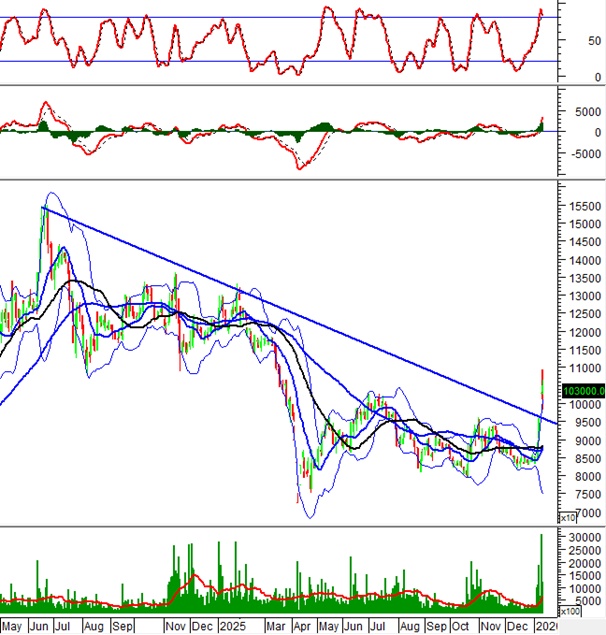Click the April 2025 price low candlestick
This screenshot has width=606, height=635.
coord(299,497)
